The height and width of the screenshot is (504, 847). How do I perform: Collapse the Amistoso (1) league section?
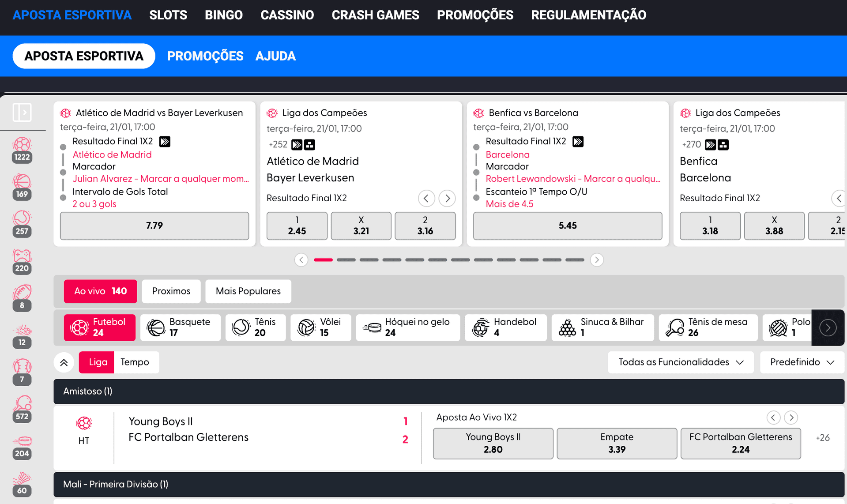coord(449,391)
